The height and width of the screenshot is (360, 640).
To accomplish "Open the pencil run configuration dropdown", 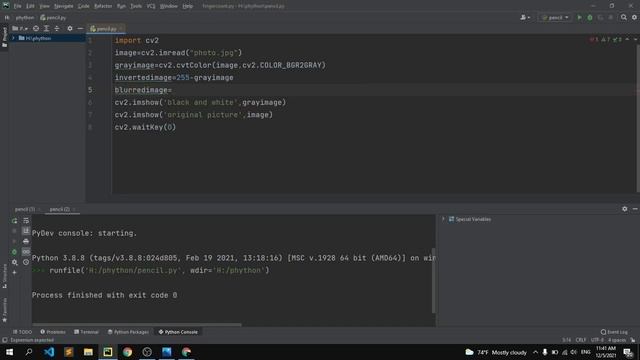I will pos(556,18).
